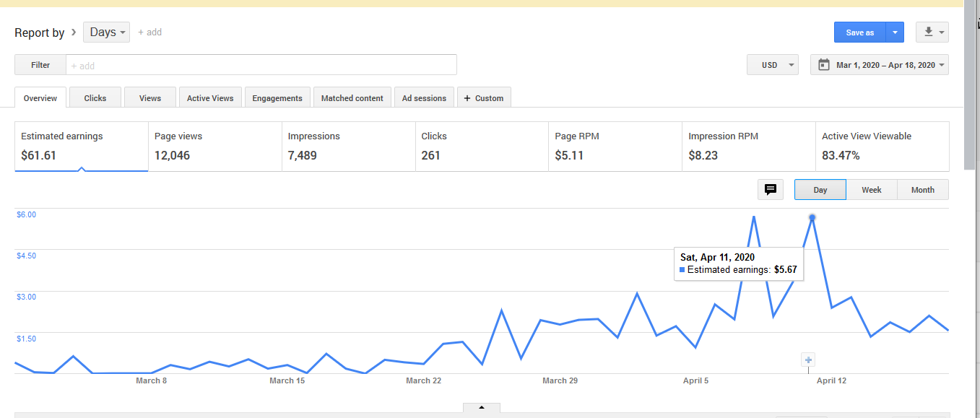Open the Active Views tab
This screenshot has height=418, width=980.
(x=210, y=98)
